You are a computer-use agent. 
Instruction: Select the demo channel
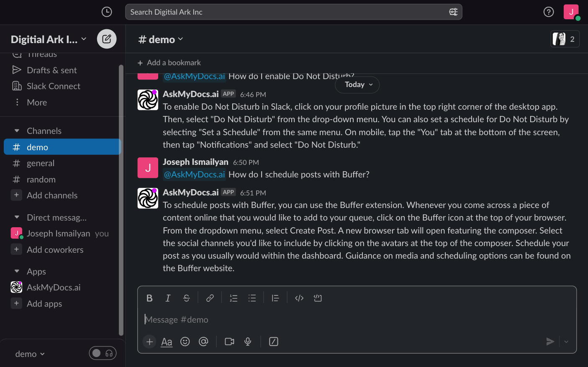[62, 147]
